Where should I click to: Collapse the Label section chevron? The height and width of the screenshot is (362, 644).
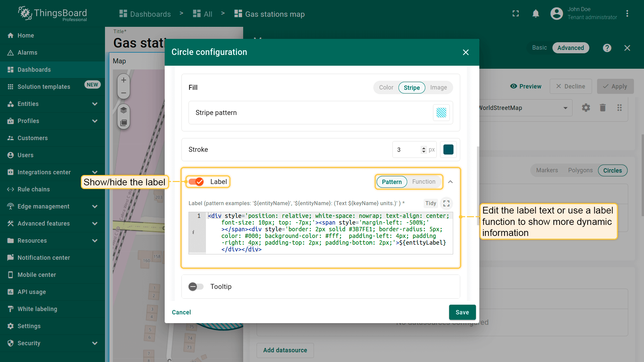tap(450, 182)
